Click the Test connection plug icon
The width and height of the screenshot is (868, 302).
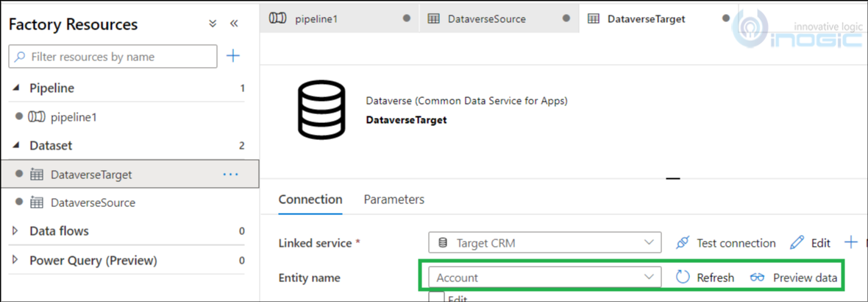[683, 243]
